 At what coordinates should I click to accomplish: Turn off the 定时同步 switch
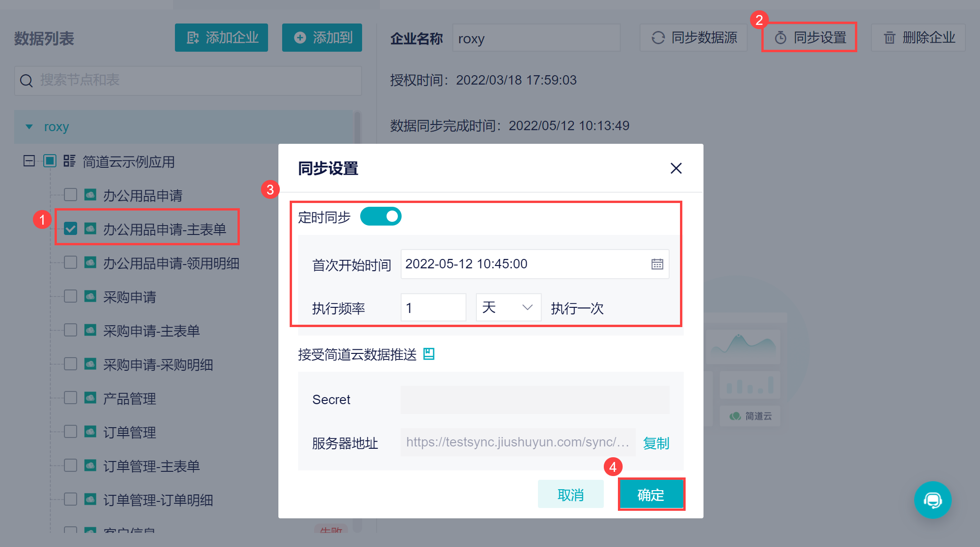click(380, 217)
